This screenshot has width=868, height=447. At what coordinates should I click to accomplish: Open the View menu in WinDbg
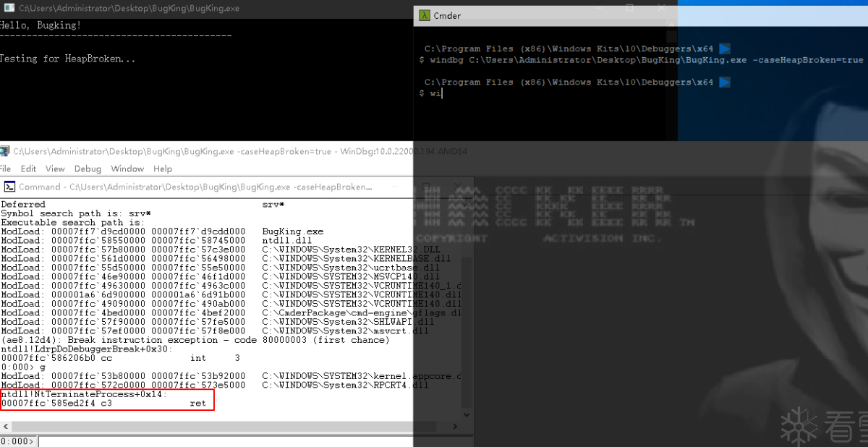(55, 169)
